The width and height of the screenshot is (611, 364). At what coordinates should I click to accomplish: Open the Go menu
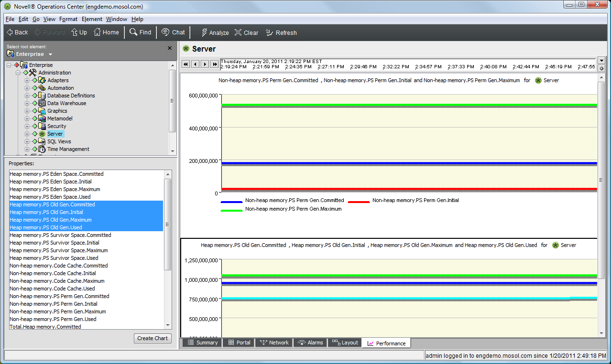pos(36,19)
